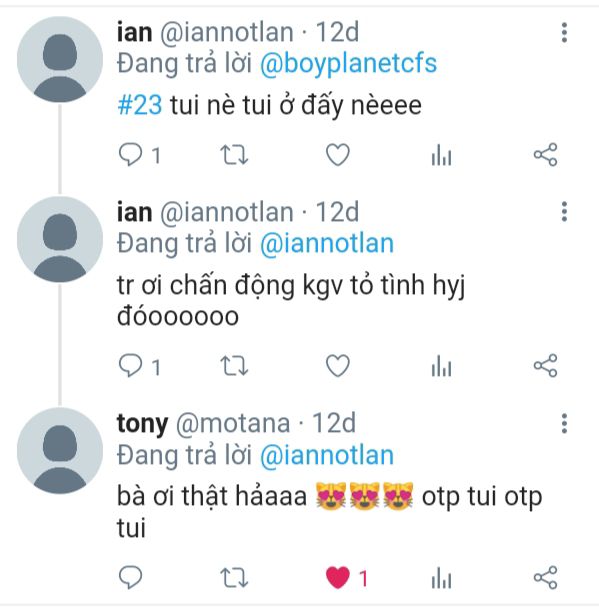Share the 'chấn động kgv tỏ tình hyj' tweet
The height and width of the screenshot is (609, 599).
tap(545, 366)
